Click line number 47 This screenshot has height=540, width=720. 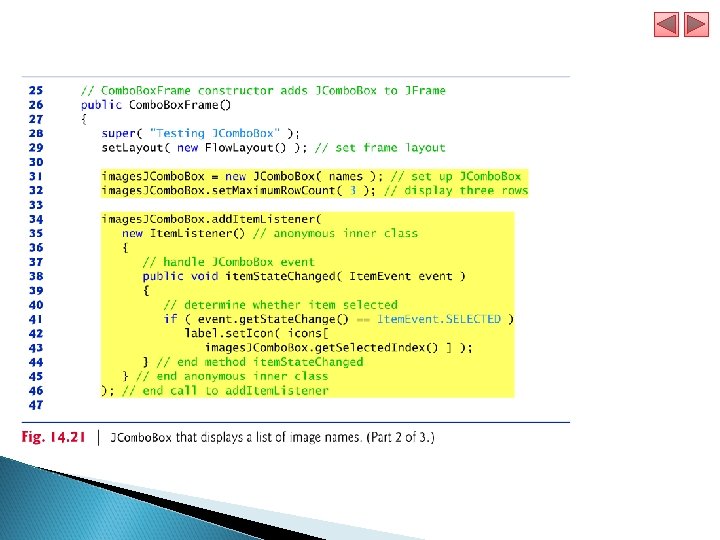(36, 405)
